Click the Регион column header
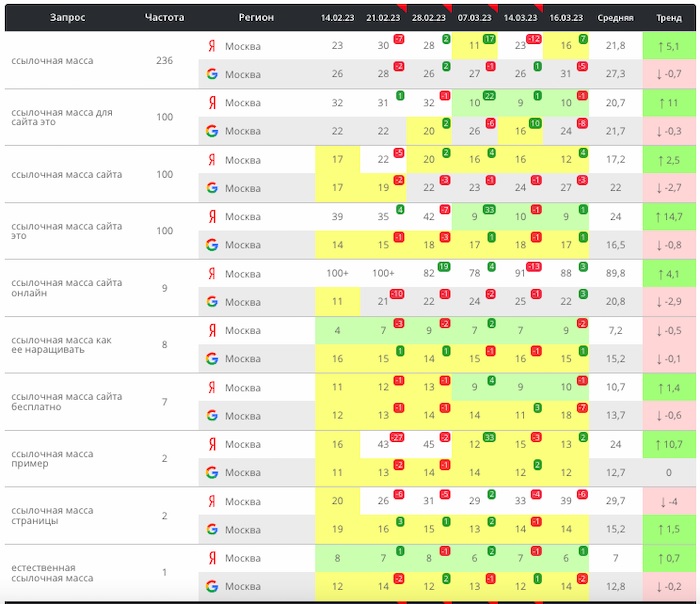The height and width of the screenshot is (604, 700). 256,17
